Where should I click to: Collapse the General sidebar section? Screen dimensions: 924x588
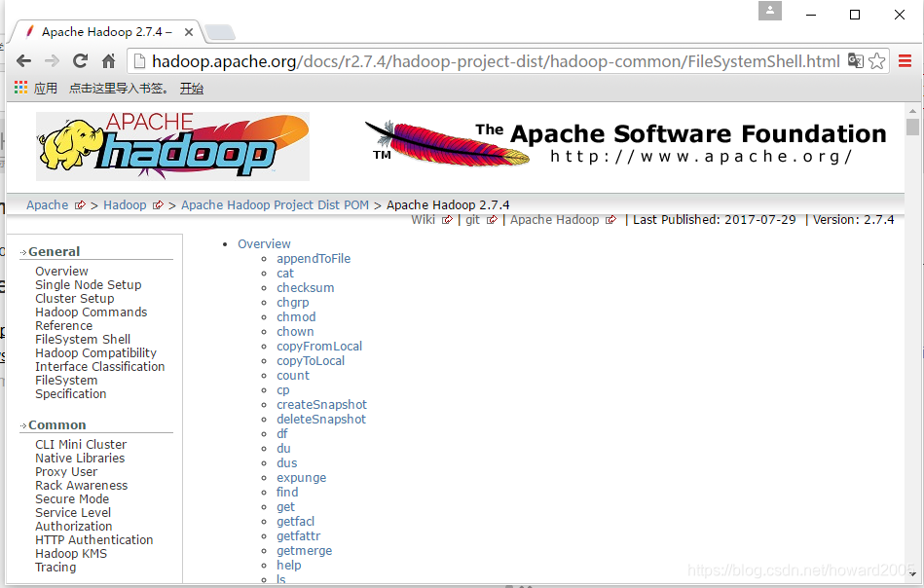54,251
